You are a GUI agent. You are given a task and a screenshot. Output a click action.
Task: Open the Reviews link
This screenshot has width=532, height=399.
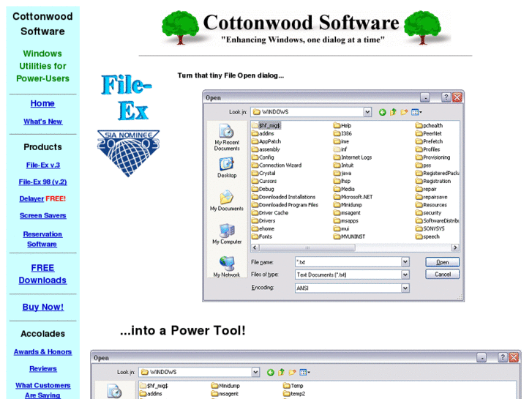coord(42,369)
